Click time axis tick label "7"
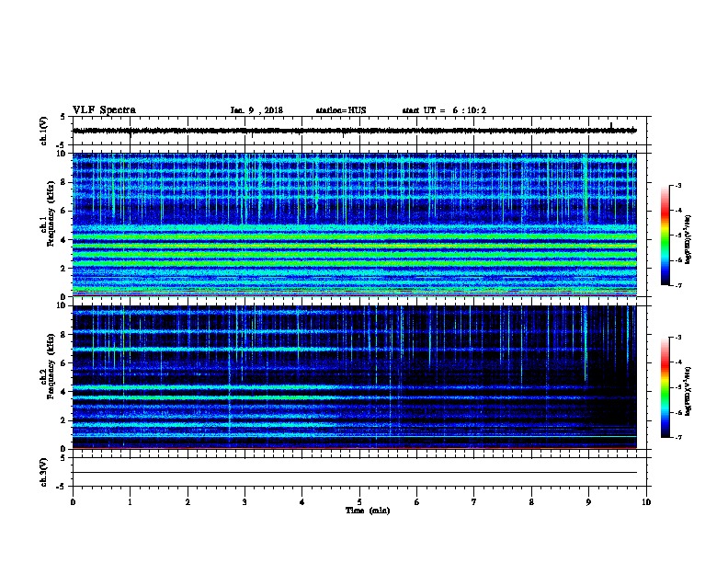Image resolution: width=728 pixels, height=563 pixels. click(x=474, y=501)
